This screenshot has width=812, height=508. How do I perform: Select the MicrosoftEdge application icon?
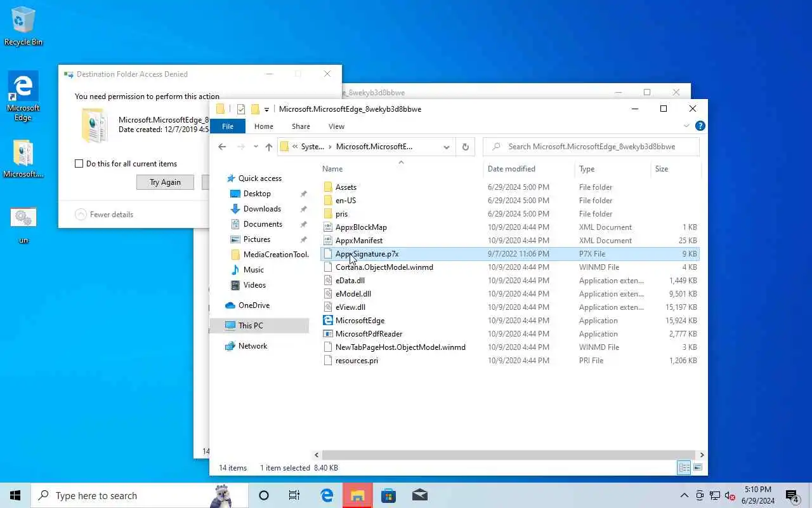328,321
